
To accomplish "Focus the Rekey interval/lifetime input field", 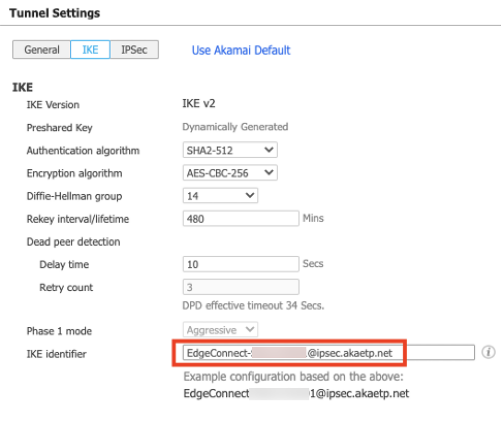I will 241,219.
